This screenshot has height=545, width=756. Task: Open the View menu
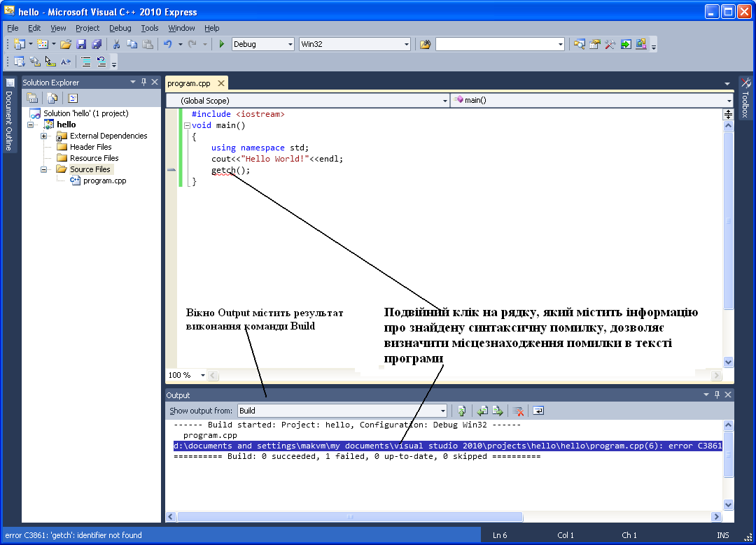58,28
